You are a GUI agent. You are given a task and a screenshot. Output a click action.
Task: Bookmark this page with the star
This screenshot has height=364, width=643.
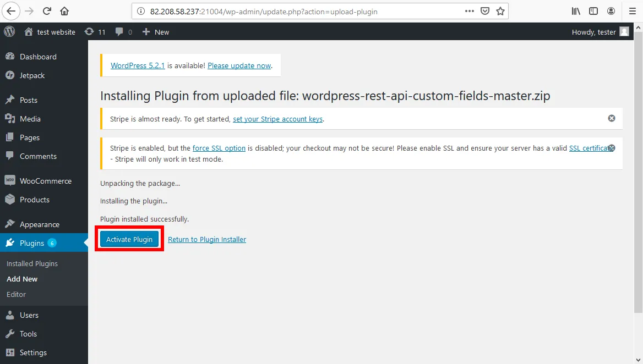click(500, 11)
